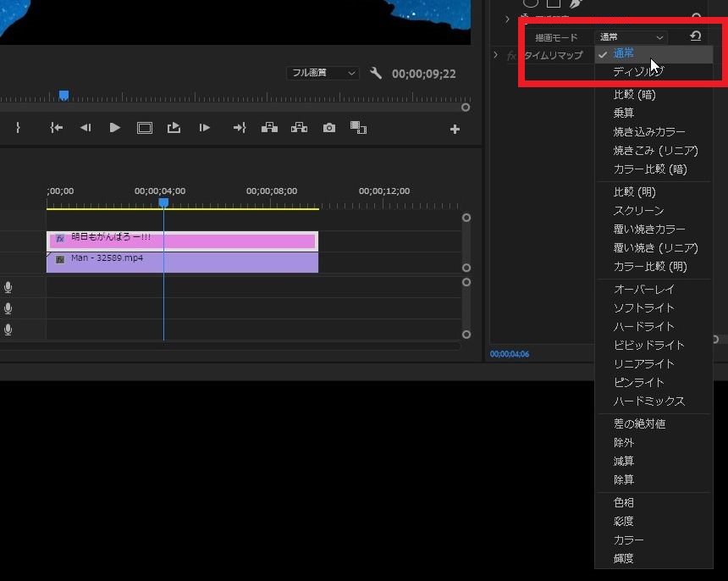Click the Extract icon next to Lift
This screenshot has height=581, width=728.
coord(299,128)
